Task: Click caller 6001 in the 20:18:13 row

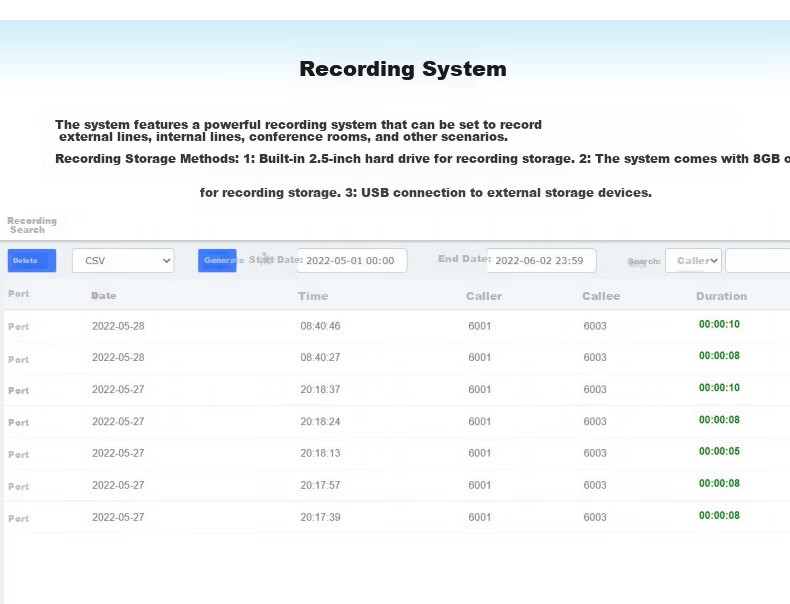Action: point(480,453)
